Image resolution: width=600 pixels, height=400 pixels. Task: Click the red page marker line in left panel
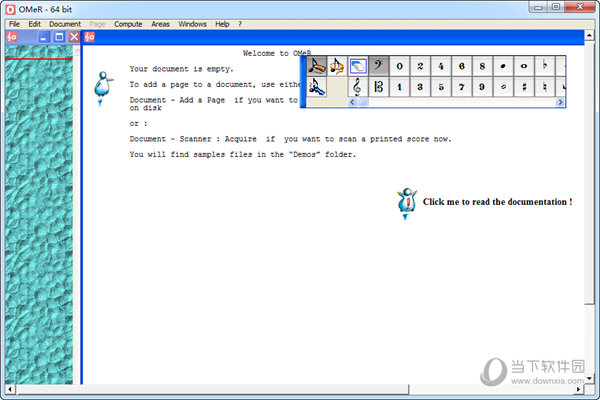(x=39, y=59)
